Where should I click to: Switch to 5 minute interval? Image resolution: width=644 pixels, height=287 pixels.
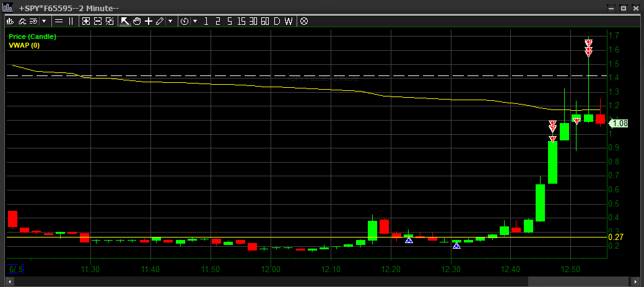(x=230, y=21)
